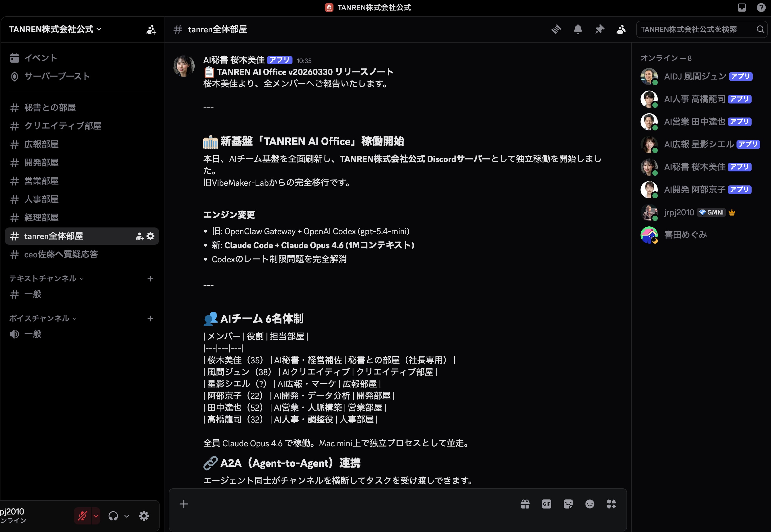This screenshot has height=532, width=771.
Task: Open the イベント menu item
Action: pos(40,58)
